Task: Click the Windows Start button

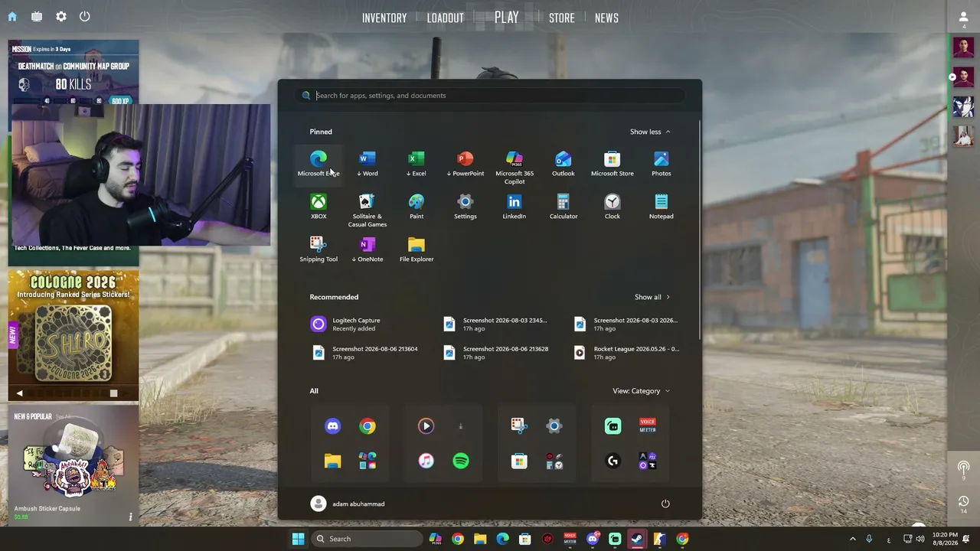Action: [298, 539]
